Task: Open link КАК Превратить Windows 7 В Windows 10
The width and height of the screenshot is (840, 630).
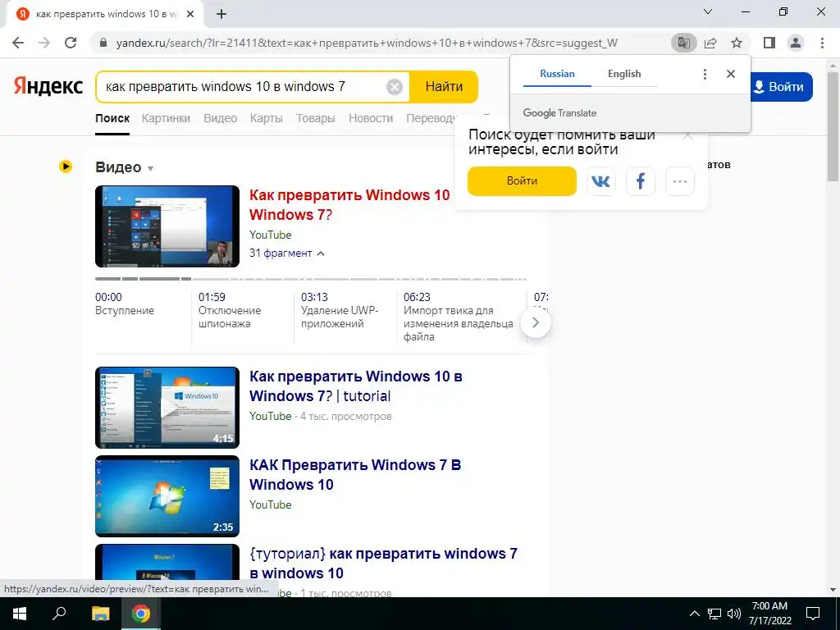Action: (355, 475)
